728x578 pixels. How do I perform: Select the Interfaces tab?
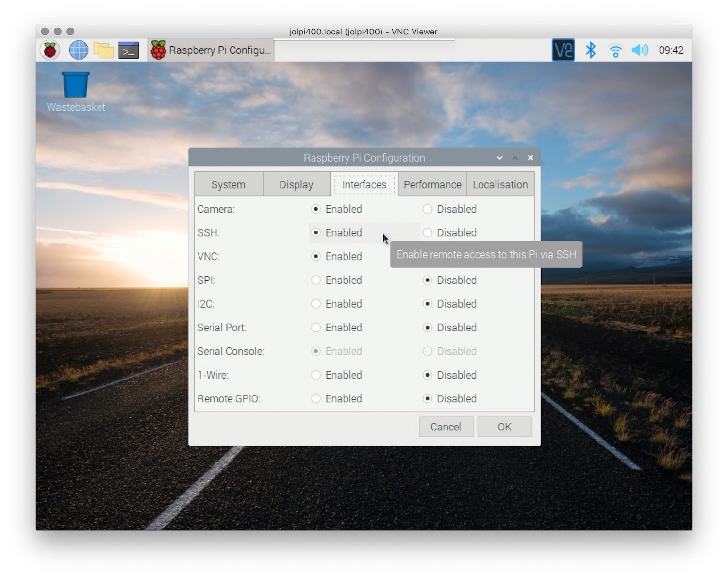[364, 184]
